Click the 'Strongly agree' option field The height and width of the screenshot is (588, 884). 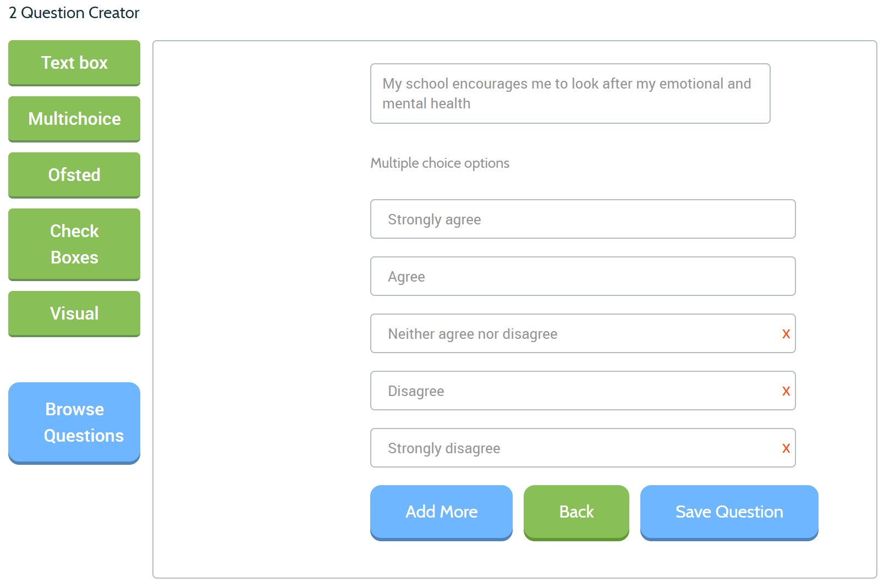tap(583, 219)
